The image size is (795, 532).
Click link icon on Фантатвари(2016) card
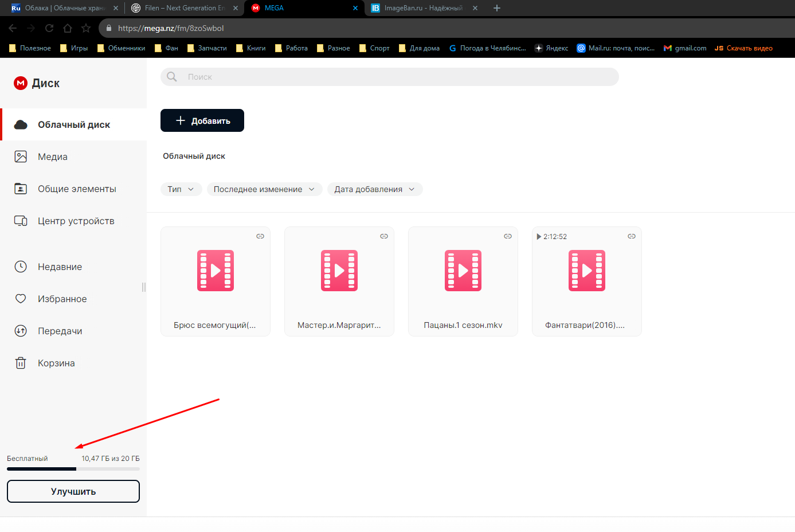[x=632, y=236]
